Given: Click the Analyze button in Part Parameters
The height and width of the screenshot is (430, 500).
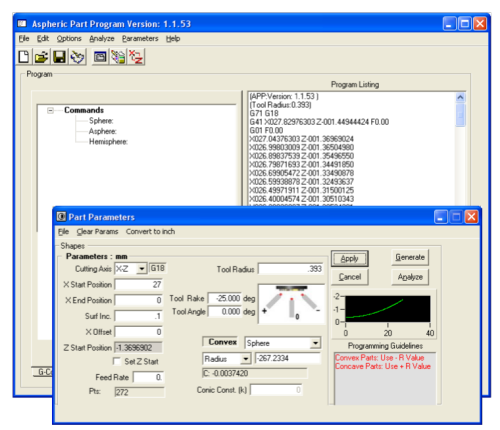Looking at the screenshot, I should tap(410, 277).
